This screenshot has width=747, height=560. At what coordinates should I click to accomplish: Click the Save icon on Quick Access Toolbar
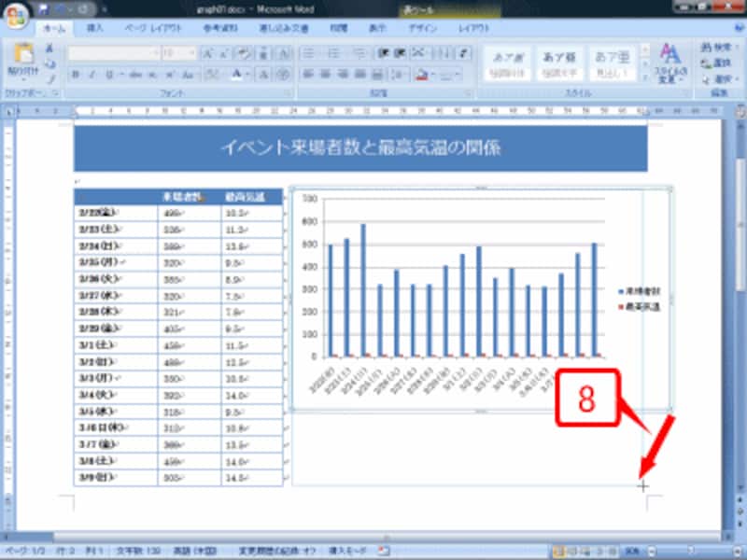coord(44,9)
